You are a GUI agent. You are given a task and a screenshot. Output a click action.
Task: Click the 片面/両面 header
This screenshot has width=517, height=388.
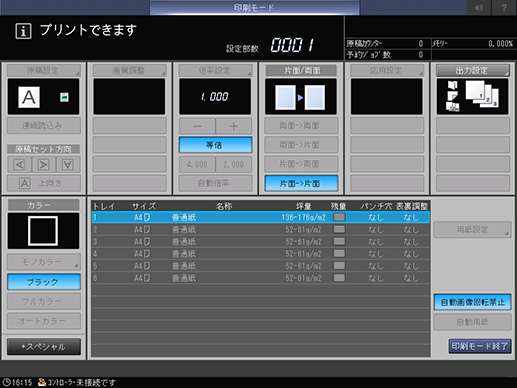(301, 70)
